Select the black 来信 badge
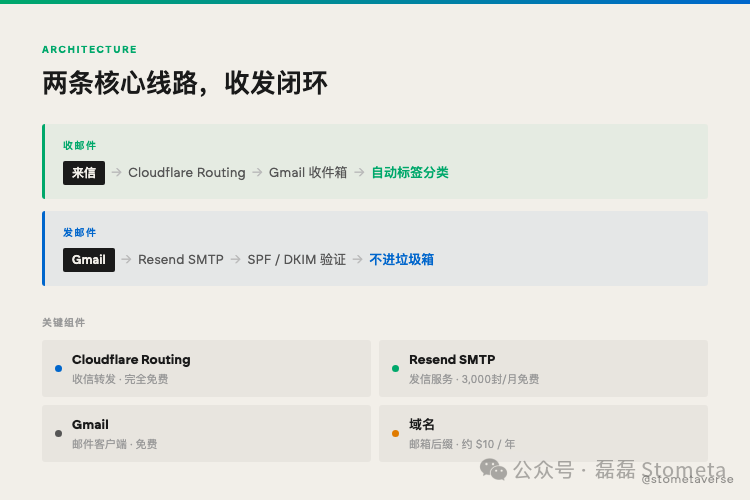Screen dimensions: 750x500 coord(84,173)
